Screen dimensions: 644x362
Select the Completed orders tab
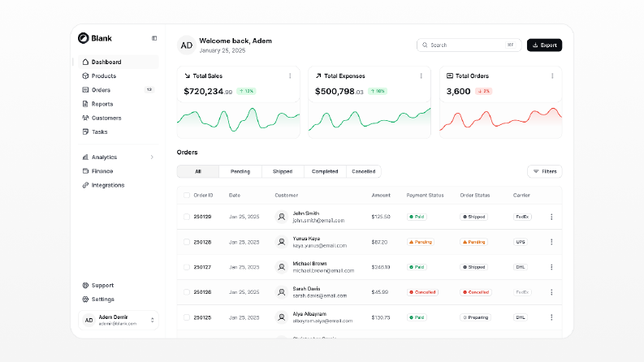tap(325, 171)
